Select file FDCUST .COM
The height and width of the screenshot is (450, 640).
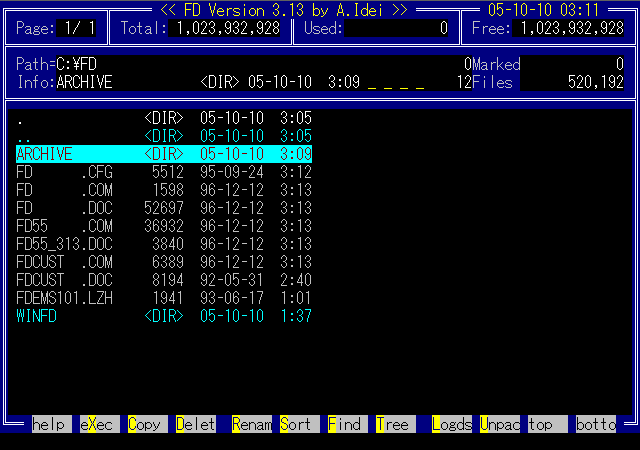(164, 262)
